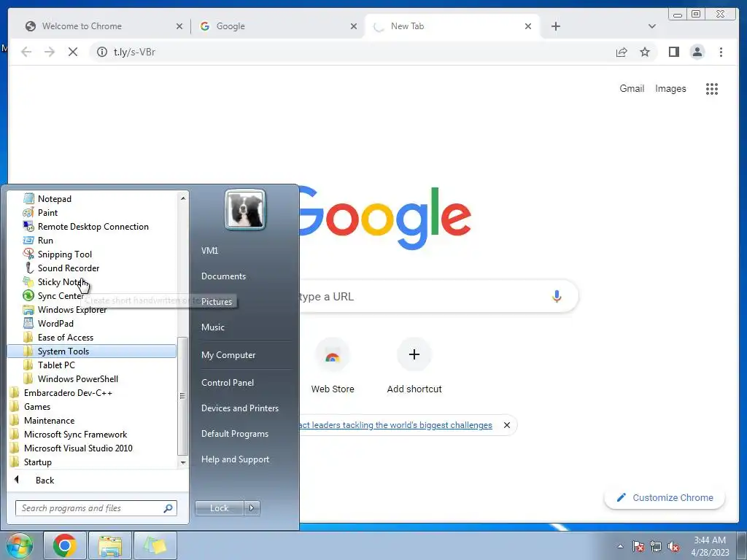This screenshot has width=747, height=560.
Task: Open a new Chrome tab
Action: [x=555, y=26]
